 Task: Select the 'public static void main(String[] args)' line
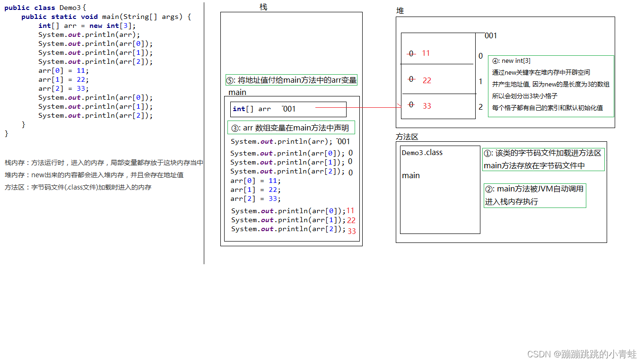point(106,17)
